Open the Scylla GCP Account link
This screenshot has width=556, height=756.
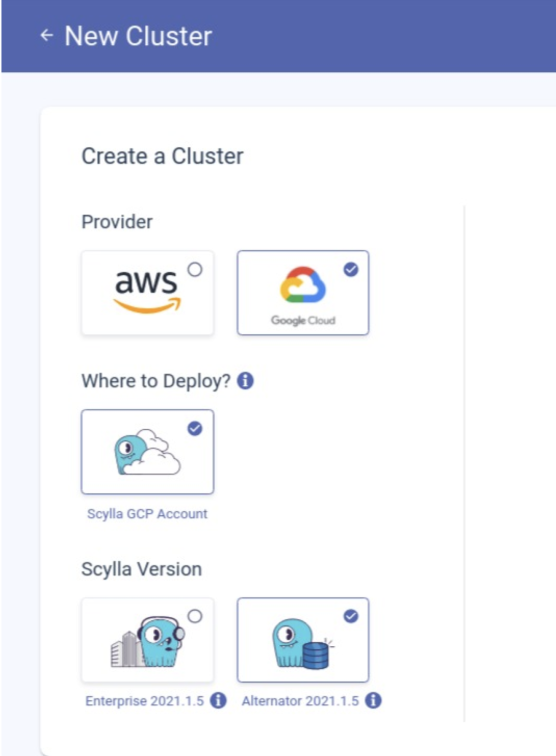(x=147, y=514)
